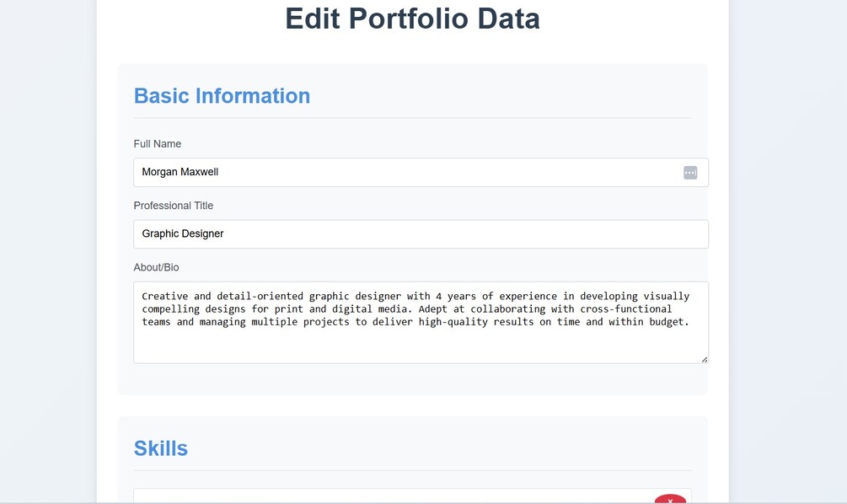Click the three-dots icon in Full Name field

(x=690, y=173)
